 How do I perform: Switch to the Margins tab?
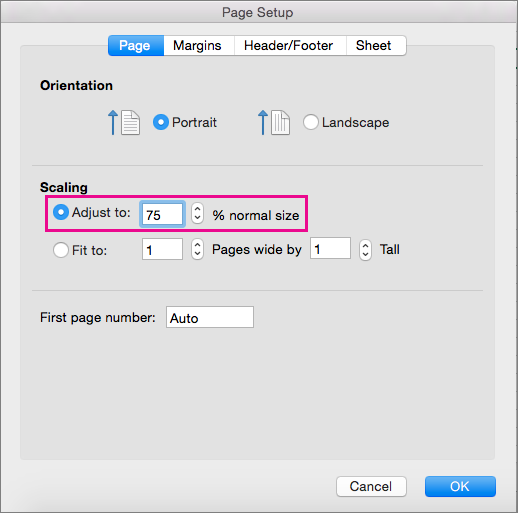(199, 46)
